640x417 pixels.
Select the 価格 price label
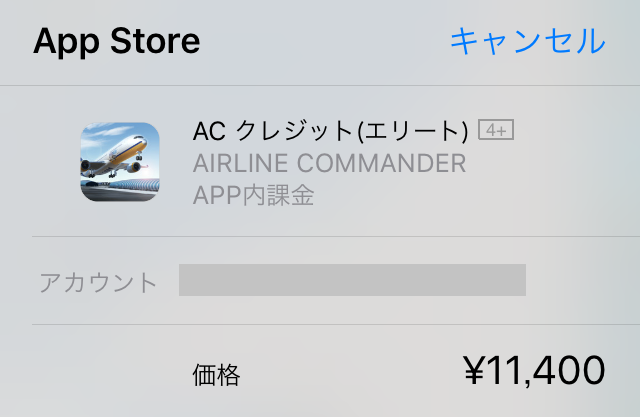tap(216, 375)
